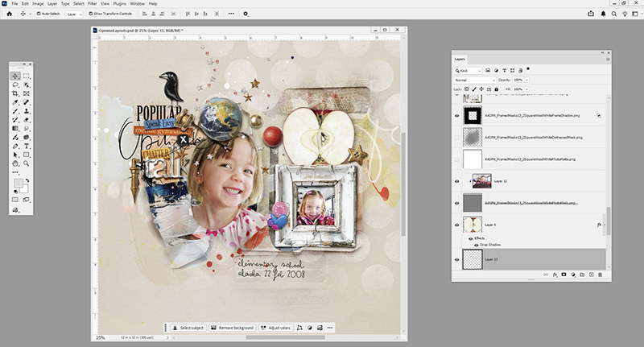644x347 pixels.
Task: Select the Move tool in the toolbox
Action: point(15,76)
